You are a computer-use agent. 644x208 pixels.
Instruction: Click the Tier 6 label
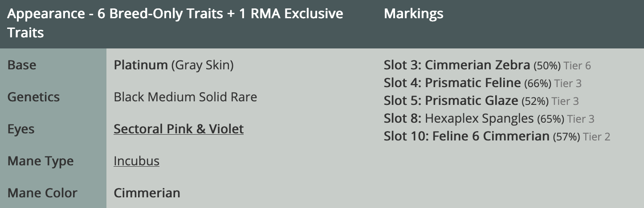(577, 66)
